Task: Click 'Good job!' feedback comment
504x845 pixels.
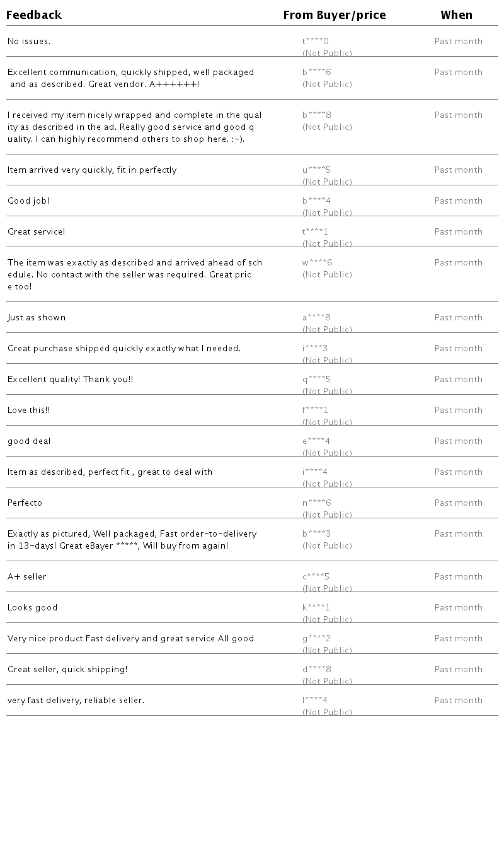Action: click(28, 201)
